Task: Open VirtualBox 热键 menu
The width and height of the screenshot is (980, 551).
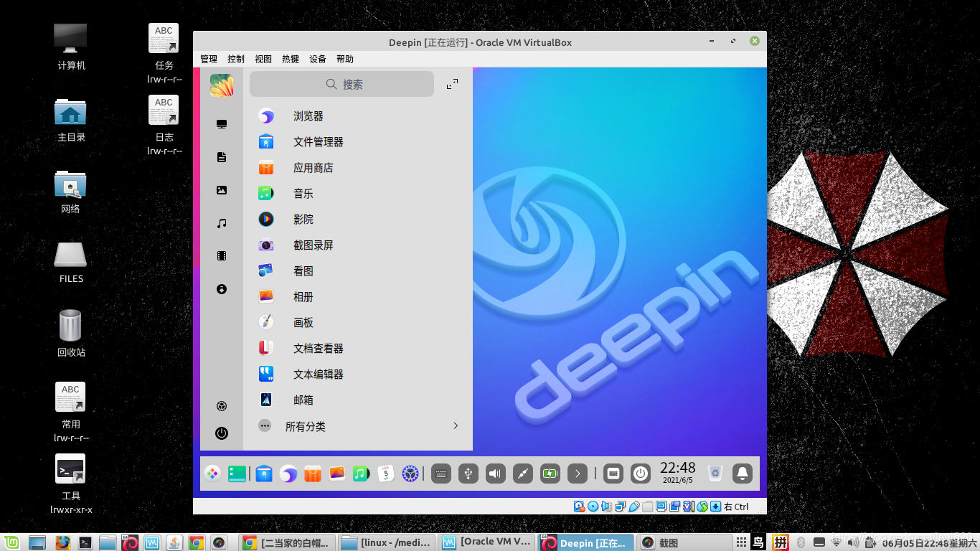Action: click(x=291, y=60)
